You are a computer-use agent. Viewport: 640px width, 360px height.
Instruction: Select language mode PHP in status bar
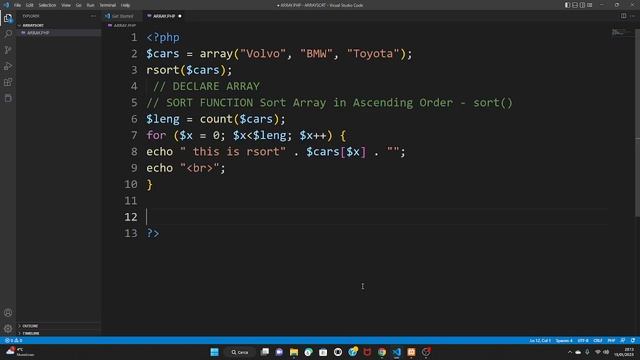611,340
